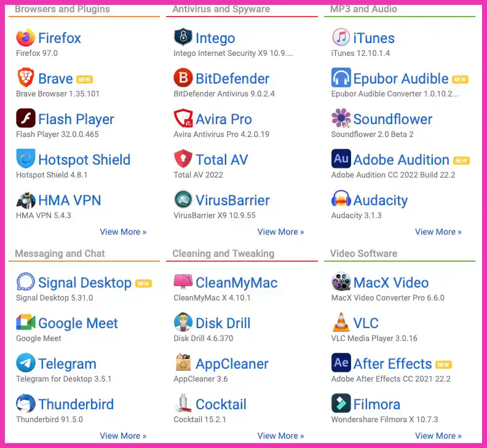The width and height of the screenshot is (487, 448).
Task: Open the Hotspot Shield title link
Action: point(84,160)
